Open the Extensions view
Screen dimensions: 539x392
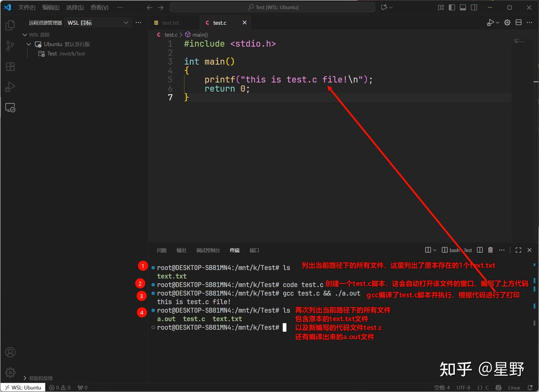tap(10, 66)
